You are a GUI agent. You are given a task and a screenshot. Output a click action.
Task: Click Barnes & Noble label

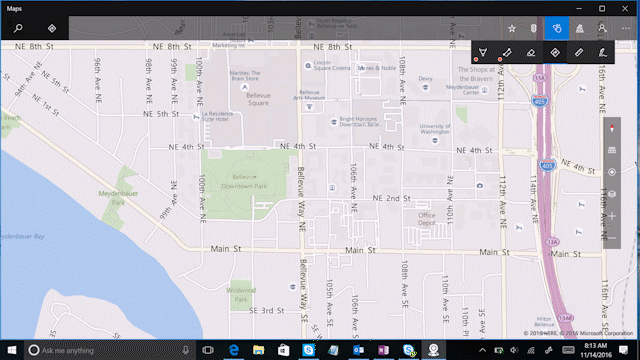pyautogui.click(x=377, y=68)
